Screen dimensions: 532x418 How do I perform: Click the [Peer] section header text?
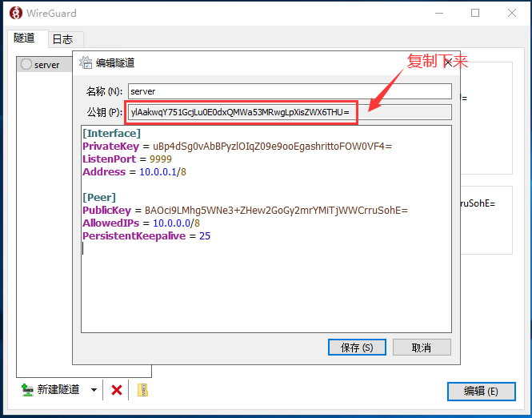click(99, 198)
